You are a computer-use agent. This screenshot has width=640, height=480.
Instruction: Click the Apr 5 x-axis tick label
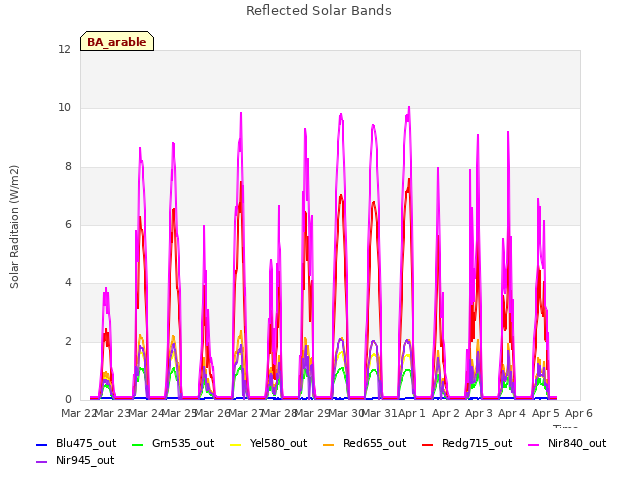546,413
